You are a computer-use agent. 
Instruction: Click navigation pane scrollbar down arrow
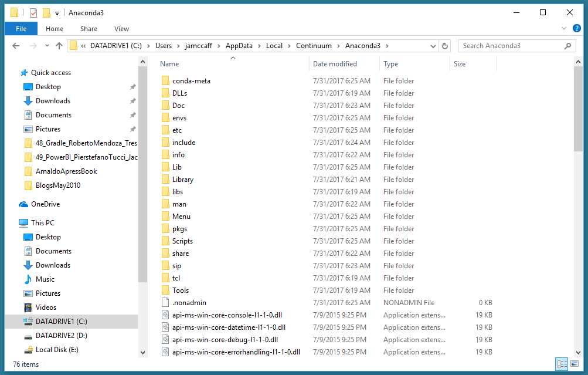point(142,353)
